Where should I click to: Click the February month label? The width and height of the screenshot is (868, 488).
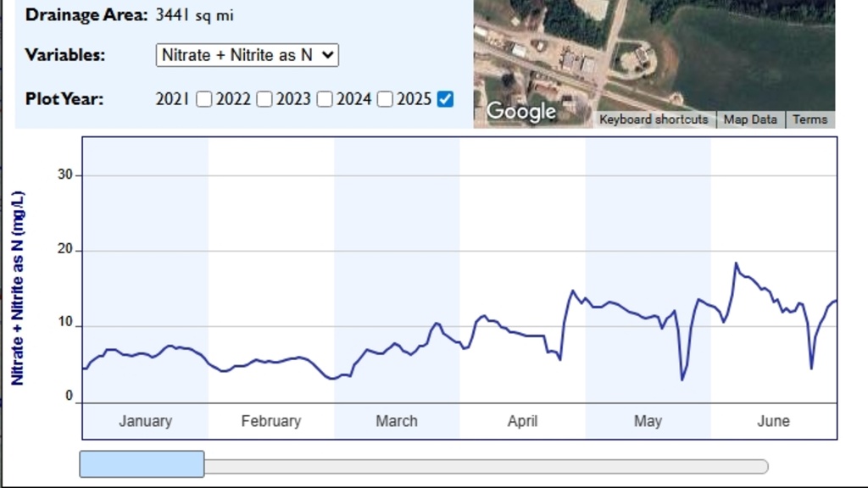coord(271,421)
